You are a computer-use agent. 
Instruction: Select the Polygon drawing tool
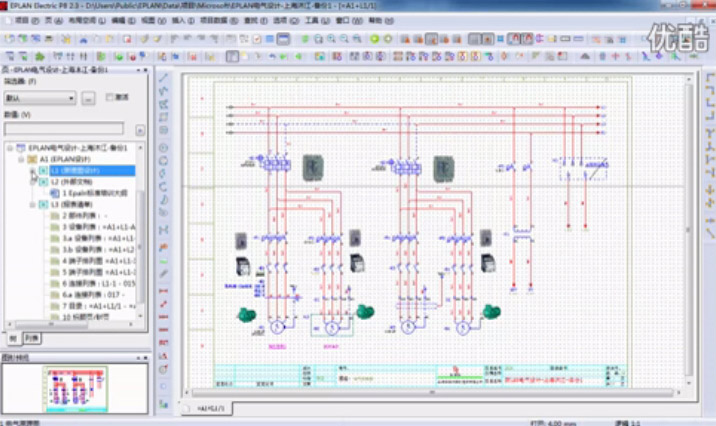[163, 104]
